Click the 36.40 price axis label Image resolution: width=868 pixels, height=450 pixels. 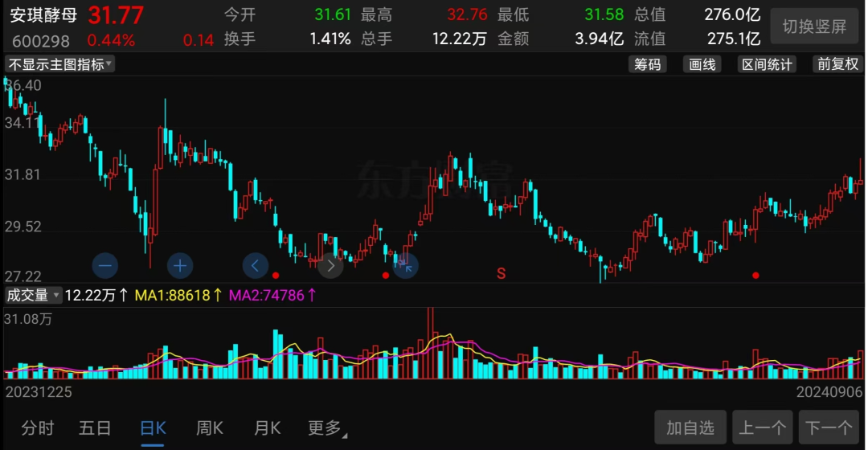23,85
